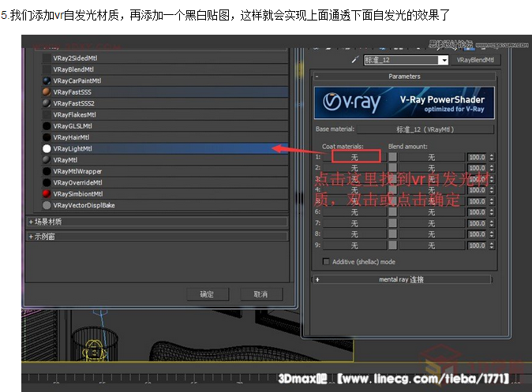The height and width of the screenshot is (392, 532).
Task: Pick material with the eyedropper icon
Action: [354, 60]
